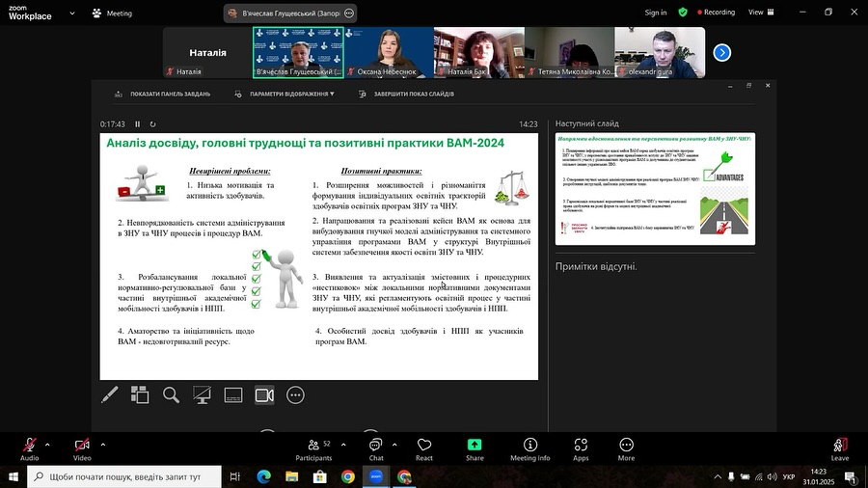
Task: Select the pen pointer tool under slide
Action: (109, 395)
